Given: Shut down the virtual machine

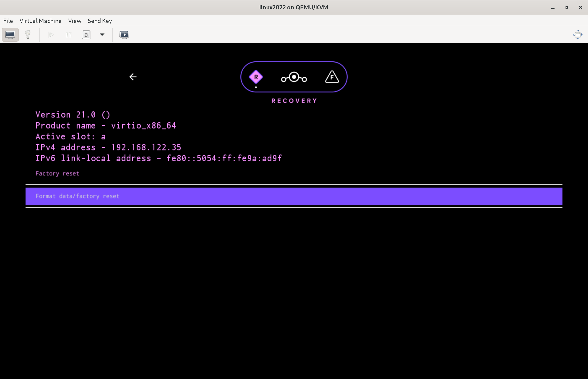Looking at the screenshot, I should pyautogui.click(x=86, y=35).
